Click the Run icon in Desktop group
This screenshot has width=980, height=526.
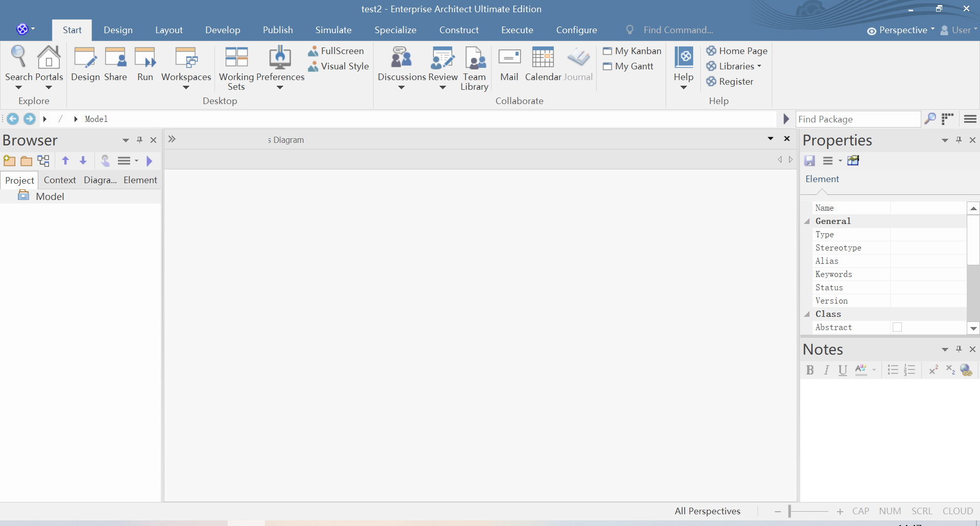click(145, 57)
